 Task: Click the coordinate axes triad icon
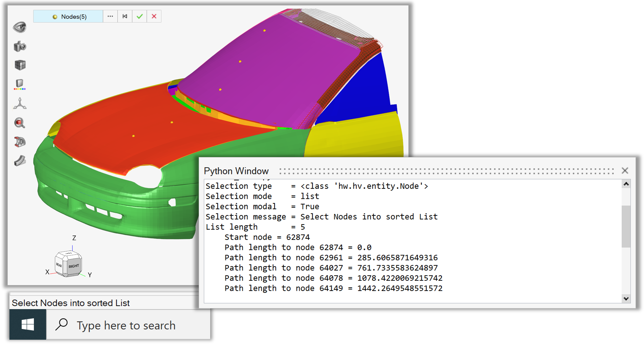point(20,104)
